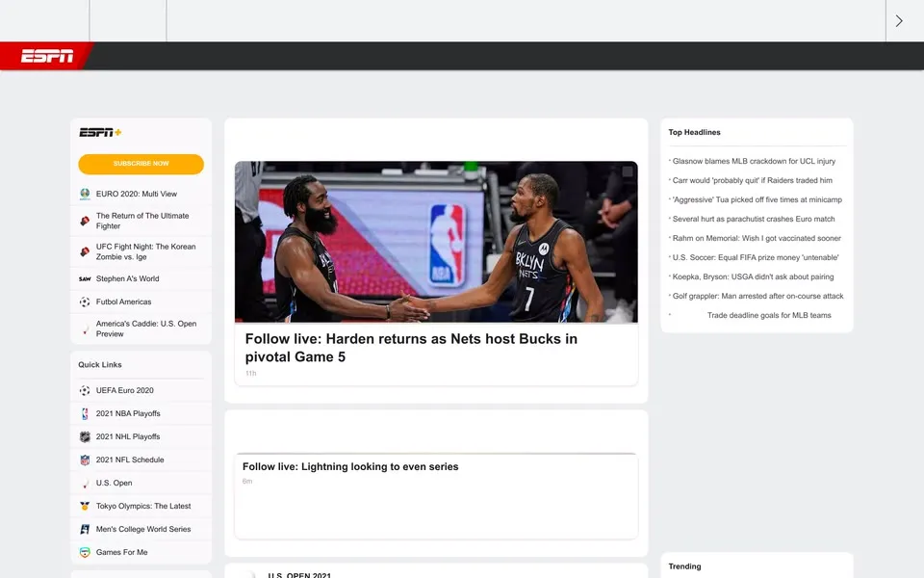Open The Return of The Ultimate Fighter link
924x578 pixels.
[142, 221]
